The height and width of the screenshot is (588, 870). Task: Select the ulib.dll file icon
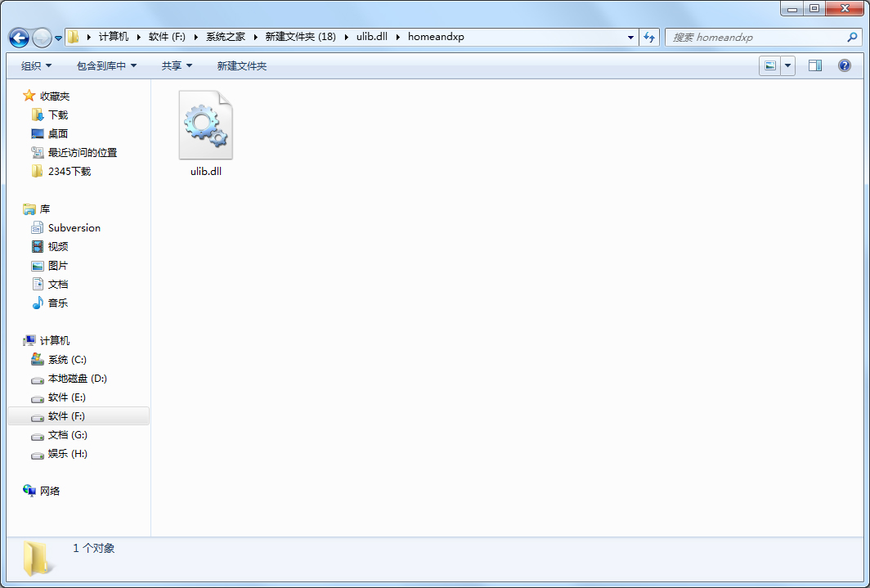[x=205, y=126]
